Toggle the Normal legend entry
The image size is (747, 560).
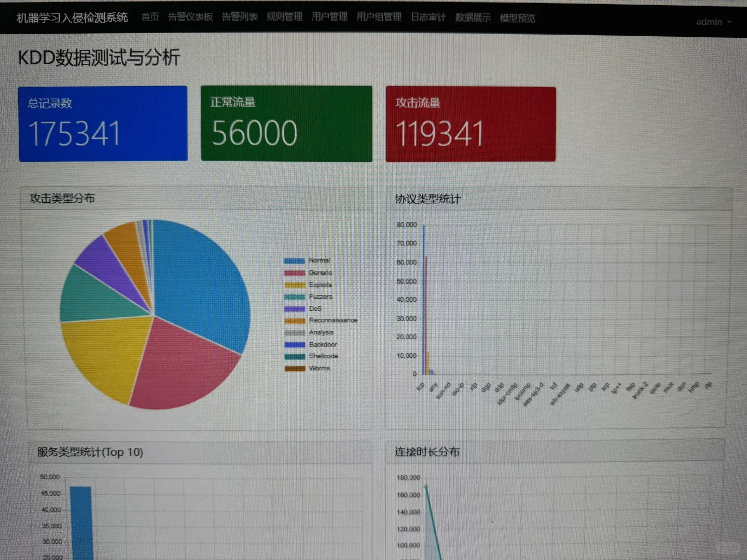pos(308,260)
